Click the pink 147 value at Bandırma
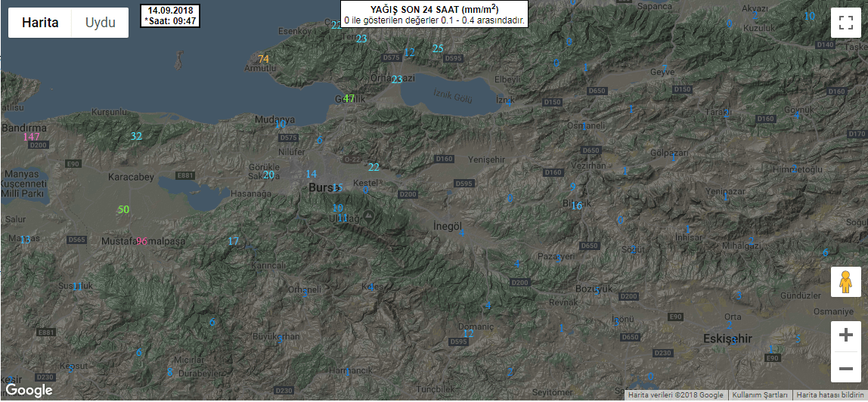Viewport: 868px width, 402px height. point(32,137)
